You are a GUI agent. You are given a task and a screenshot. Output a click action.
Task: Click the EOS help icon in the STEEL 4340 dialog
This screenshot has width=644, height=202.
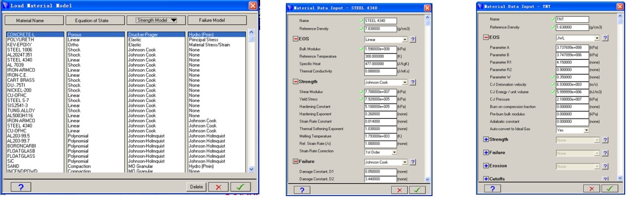[413, 39]
